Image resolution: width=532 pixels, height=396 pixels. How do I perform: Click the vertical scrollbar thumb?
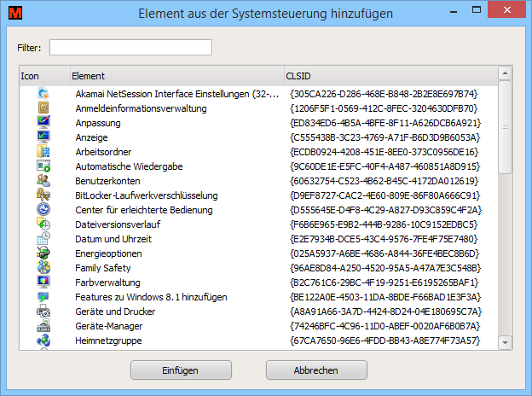click(505, 127)
